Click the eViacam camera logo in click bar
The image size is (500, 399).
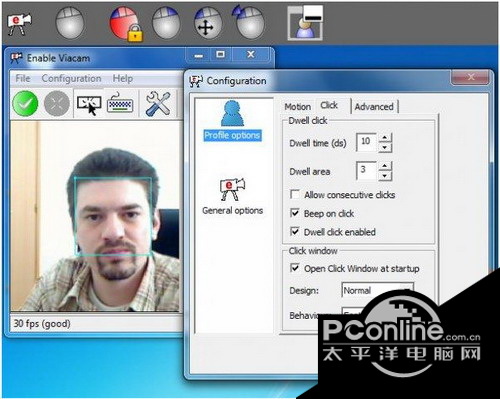19,23
